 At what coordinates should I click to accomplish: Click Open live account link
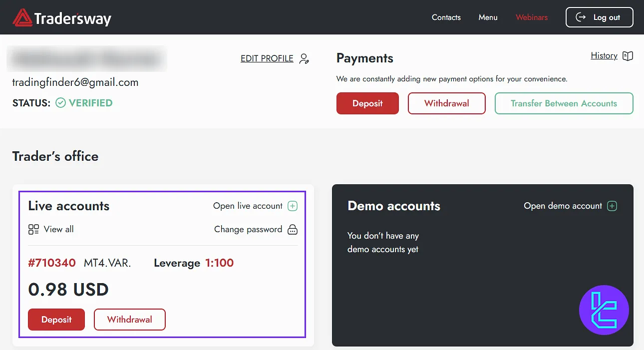pyautogui.click(x=248, y=206)
